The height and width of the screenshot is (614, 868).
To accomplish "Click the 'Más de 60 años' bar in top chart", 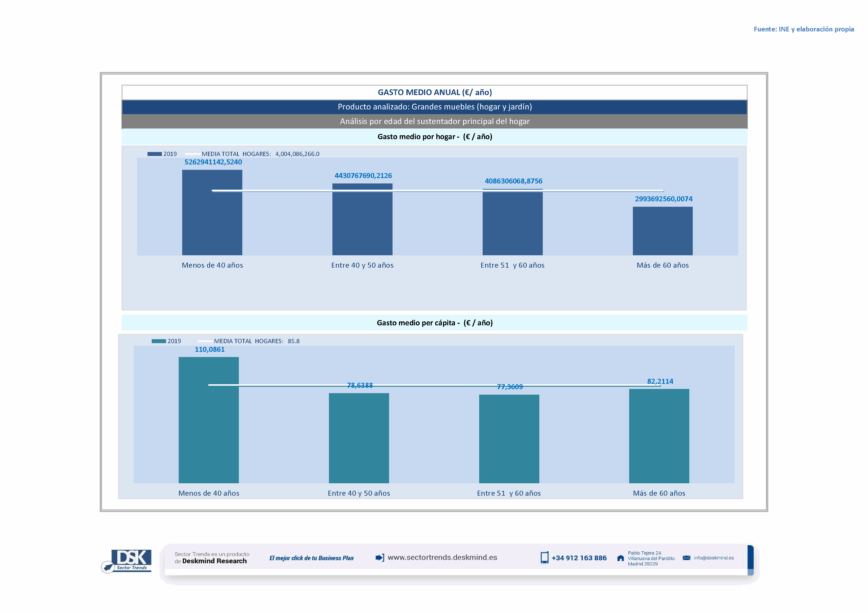I will 662,231.
